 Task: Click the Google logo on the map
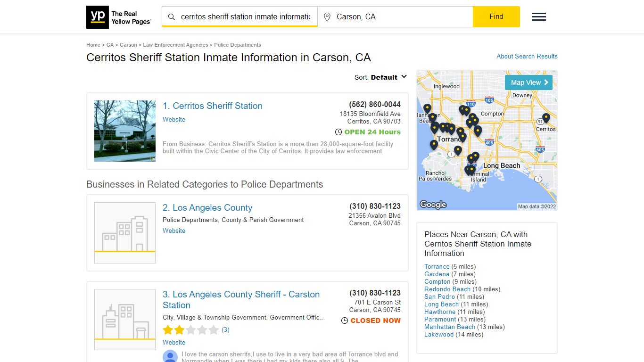pos(433,204)
